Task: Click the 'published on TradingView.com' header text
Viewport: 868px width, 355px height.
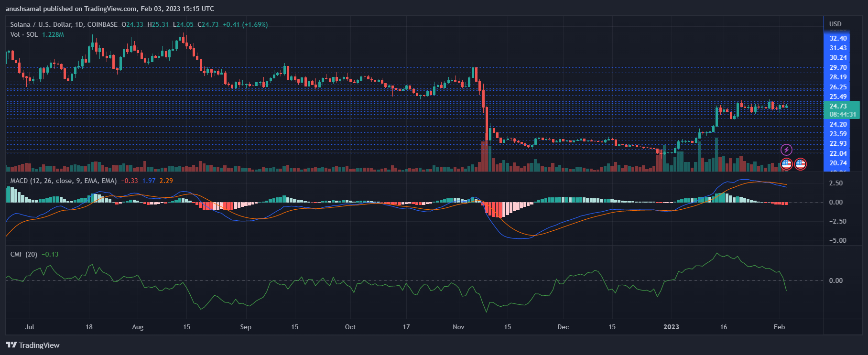Action: coord(110,9)
